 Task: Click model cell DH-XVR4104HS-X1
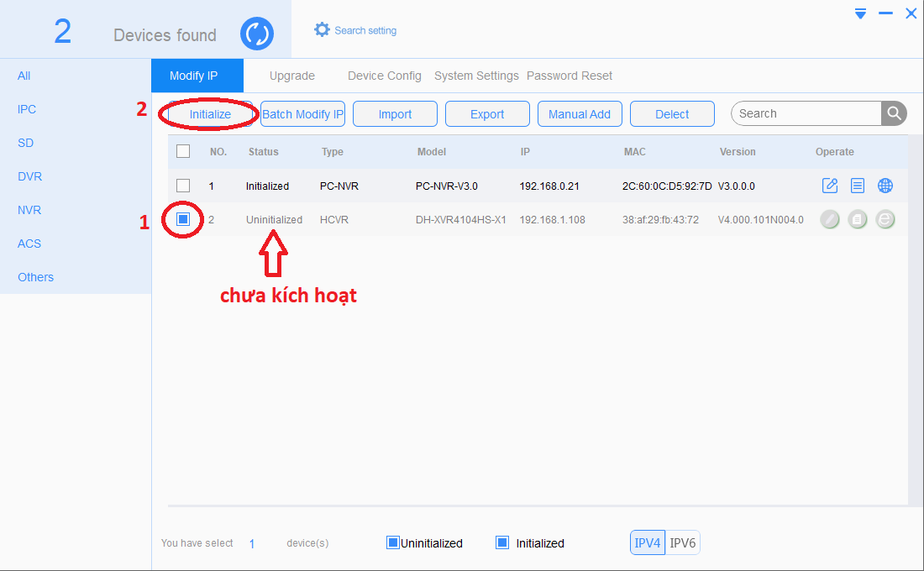pos(461,220)
